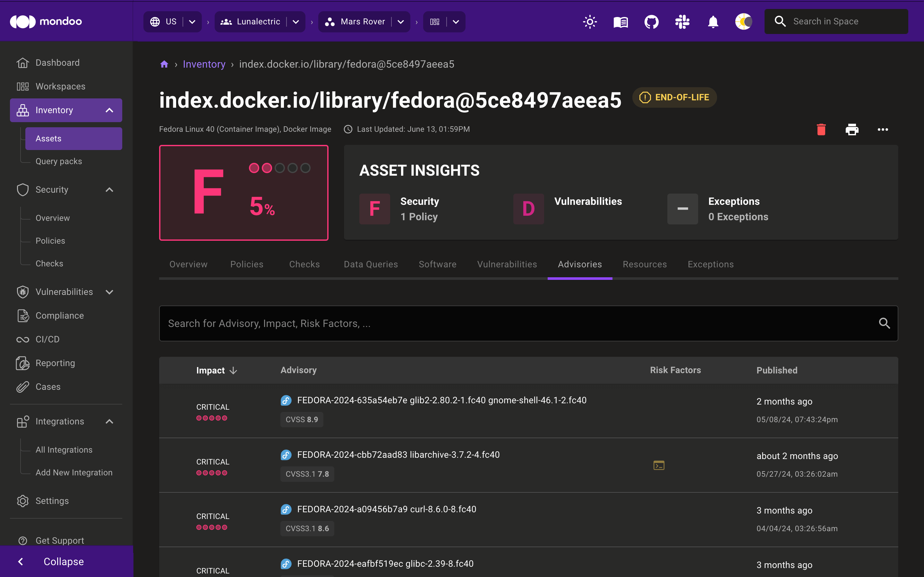The height and width of the screenshot is (577, 924).
Task: Click the three-dot more options icon
Action: pos(883,130)
